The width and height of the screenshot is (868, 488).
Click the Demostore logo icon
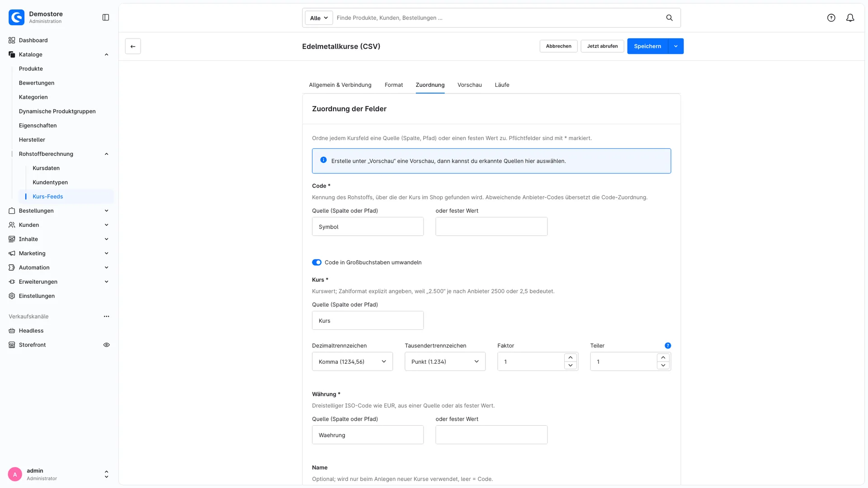tap(17, 17)
